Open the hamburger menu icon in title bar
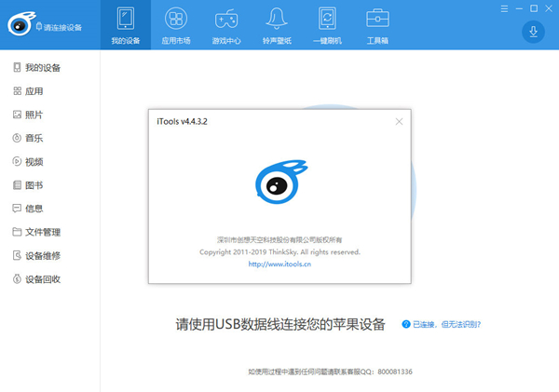This screenshot has height=392, width=559. coord(504,9)
